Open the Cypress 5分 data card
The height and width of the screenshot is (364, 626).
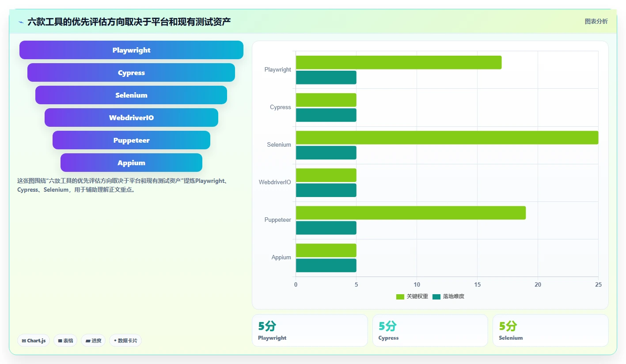pos(430,330)
